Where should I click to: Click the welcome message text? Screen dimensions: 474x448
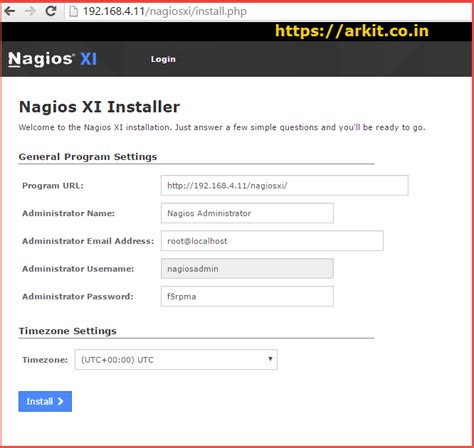(x=222, y=127)
